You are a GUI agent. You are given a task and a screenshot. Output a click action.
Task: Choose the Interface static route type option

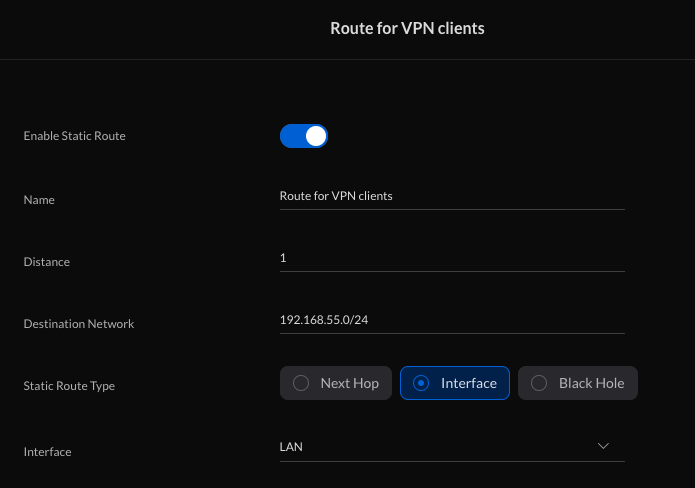point(455,383)
